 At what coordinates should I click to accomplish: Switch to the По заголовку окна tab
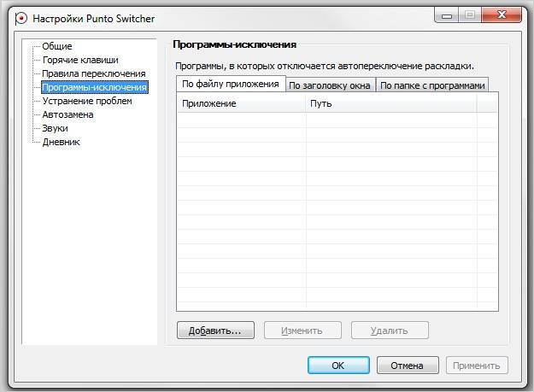(x=329, y=85)
